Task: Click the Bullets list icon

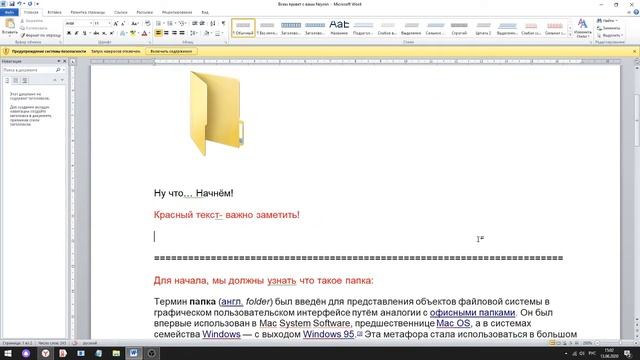Action: (159, 24)
